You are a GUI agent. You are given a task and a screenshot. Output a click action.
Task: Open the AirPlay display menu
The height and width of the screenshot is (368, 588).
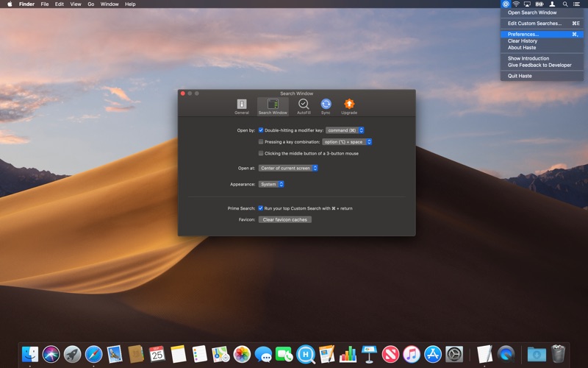[x=527, y=4]
